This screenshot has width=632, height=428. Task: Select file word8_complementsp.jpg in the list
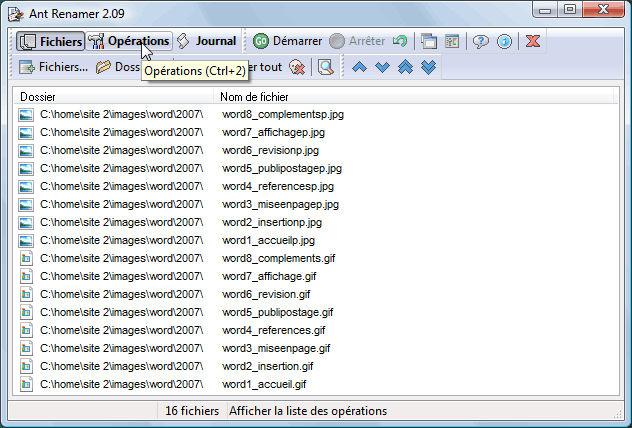(x=283, y=115)
